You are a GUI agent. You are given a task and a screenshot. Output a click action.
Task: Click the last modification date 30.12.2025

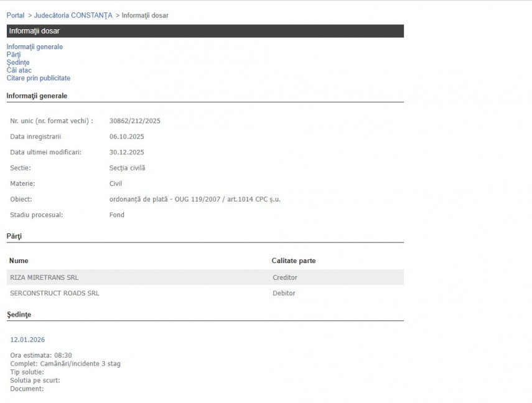[x=126, y=152]
